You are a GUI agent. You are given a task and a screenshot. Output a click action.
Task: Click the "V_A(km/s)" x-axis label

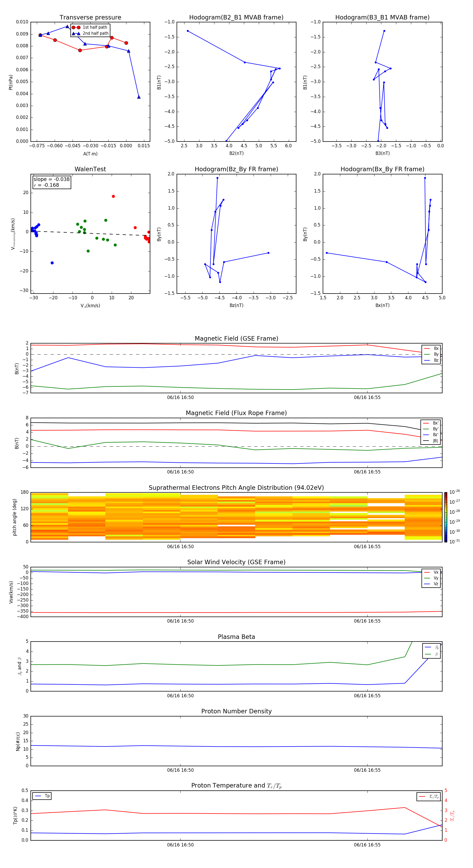click(x=90, y=306)
